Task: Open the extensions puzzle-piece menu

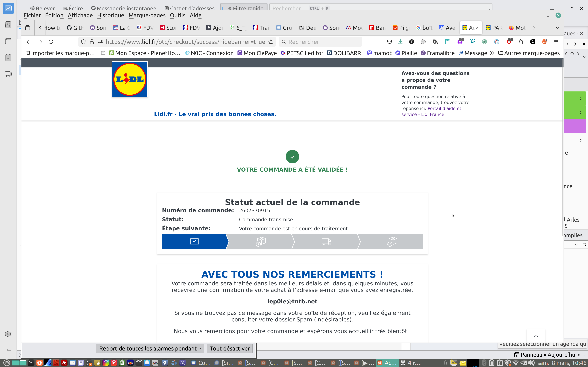Action: tap(520, 42)
